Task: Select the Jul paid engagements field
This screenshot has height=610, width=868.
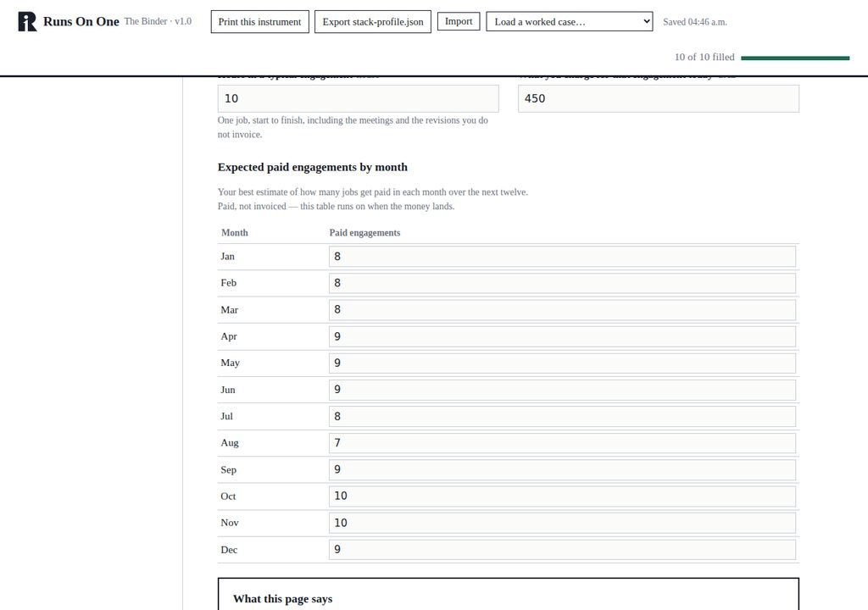Action: pyautogui.click(x=563, y=416)
